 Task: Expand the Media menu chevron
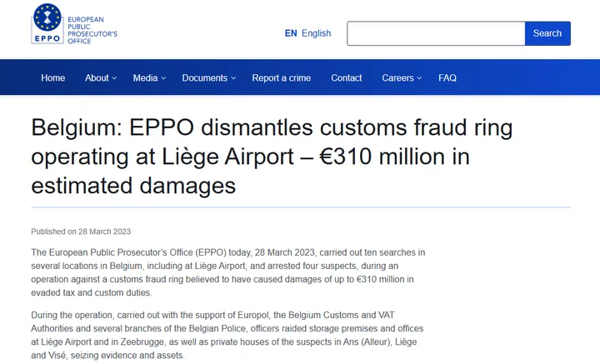[163, 78]
